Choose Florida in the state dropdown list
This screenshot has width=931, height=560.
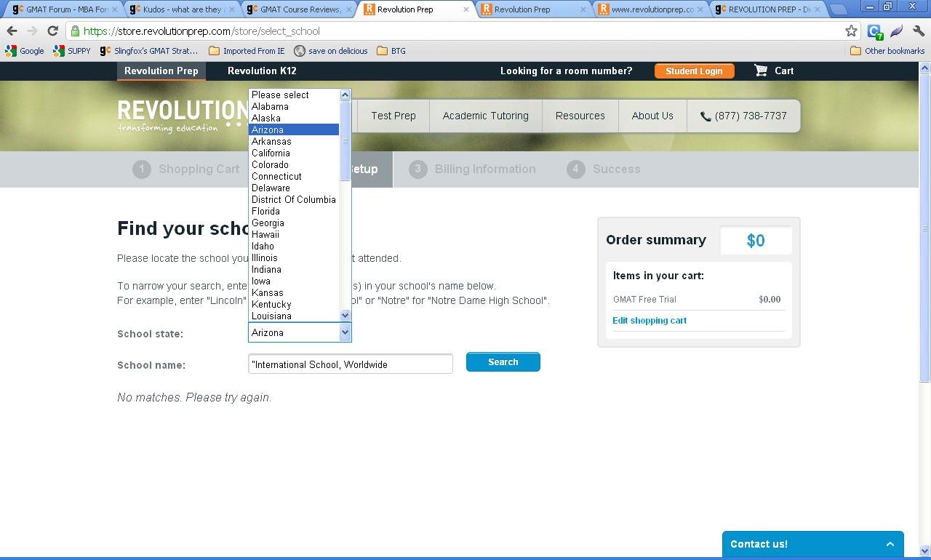[265, 211]
